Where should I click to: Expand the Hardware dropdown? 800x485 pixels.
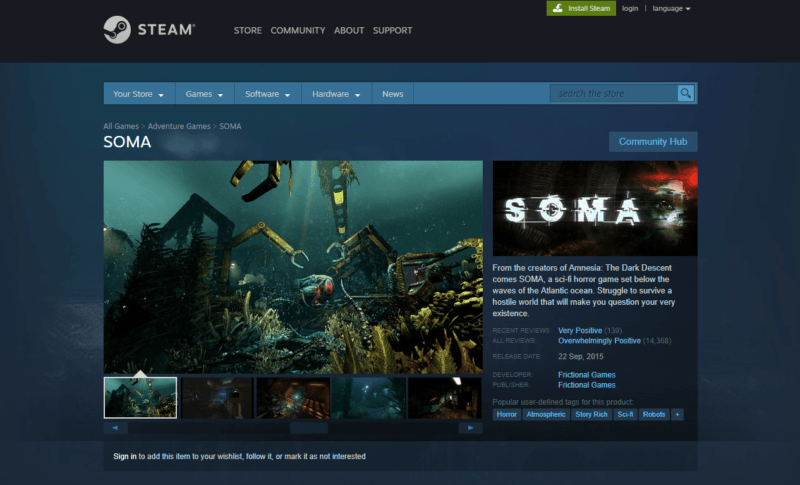(336, 94)
